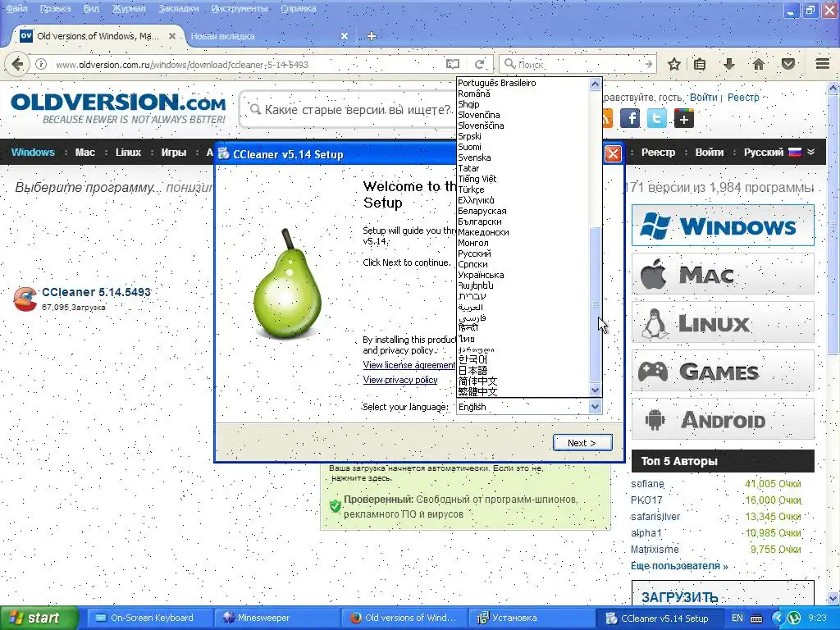Open Linux category banner
The height and width of the screenshot is (630, 840).
tap(723, 322)
